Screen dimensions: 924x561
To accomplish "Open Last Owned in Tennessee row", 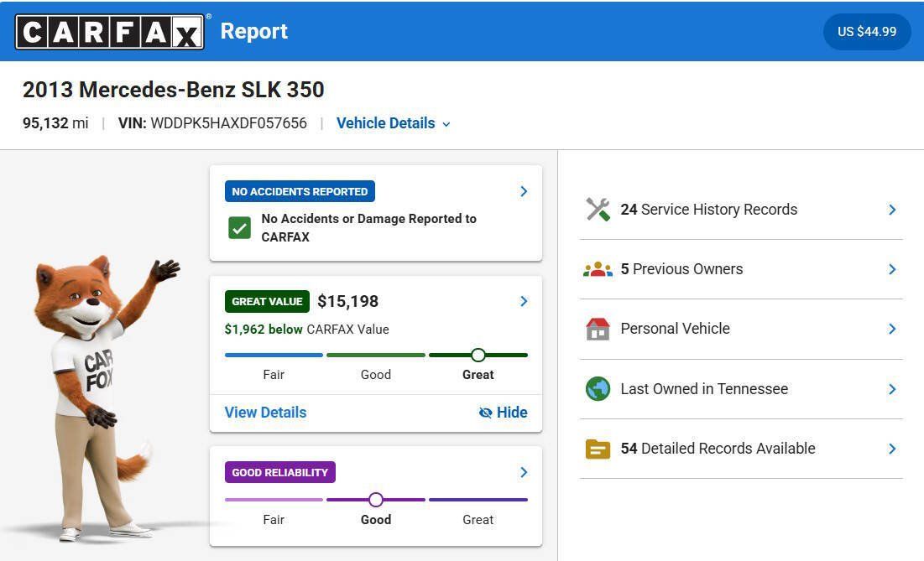I will (x=741, y=389).
